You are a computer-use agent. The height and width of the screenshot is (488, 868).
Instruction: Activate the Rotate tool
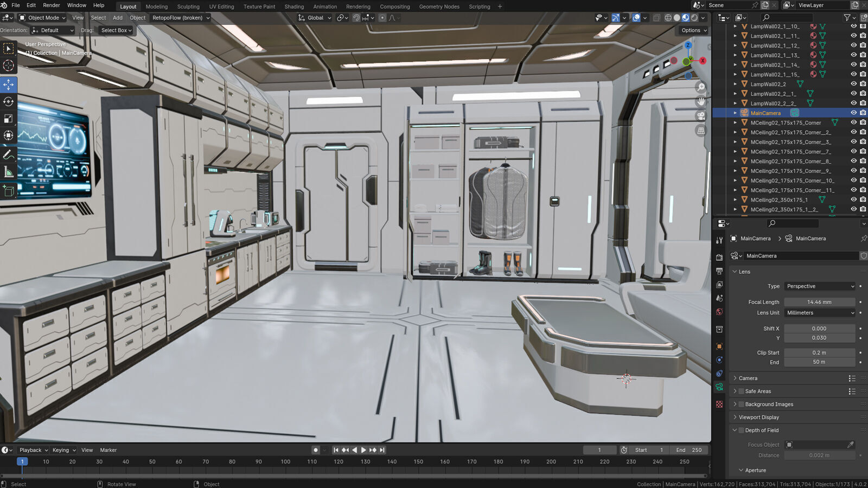click(x=9, y=102)
